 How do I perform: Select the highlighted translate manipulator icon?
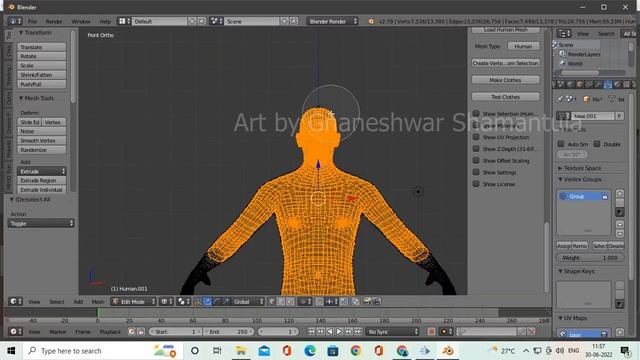[207, 301]
